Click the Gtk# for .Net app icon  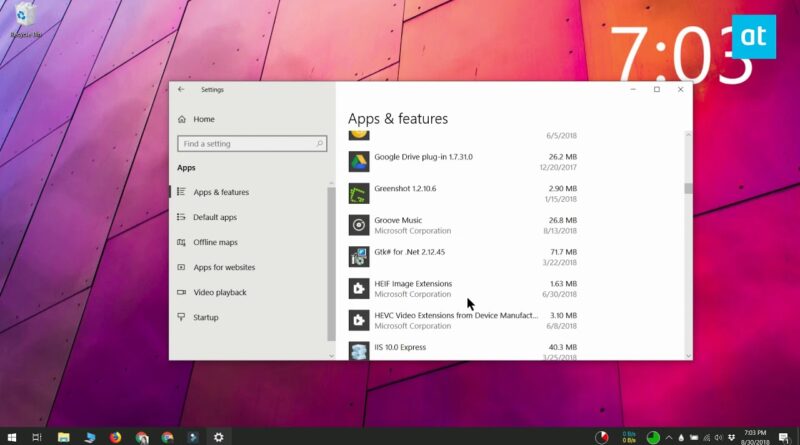pyautogui.click(x=359, y=257)
